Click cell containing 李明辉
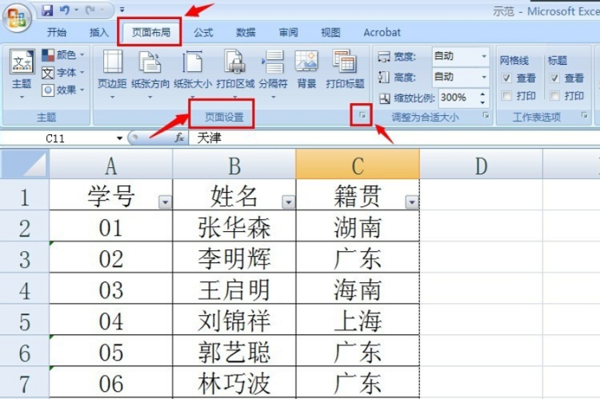This screenshot has height=399, width=600. (x=234, y=257)
